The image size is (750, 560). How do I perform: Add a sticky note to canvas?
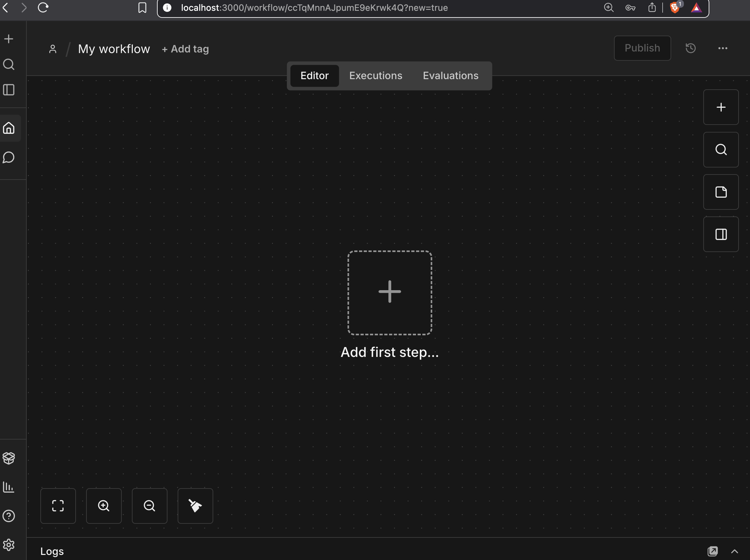(x=721, y=192)
